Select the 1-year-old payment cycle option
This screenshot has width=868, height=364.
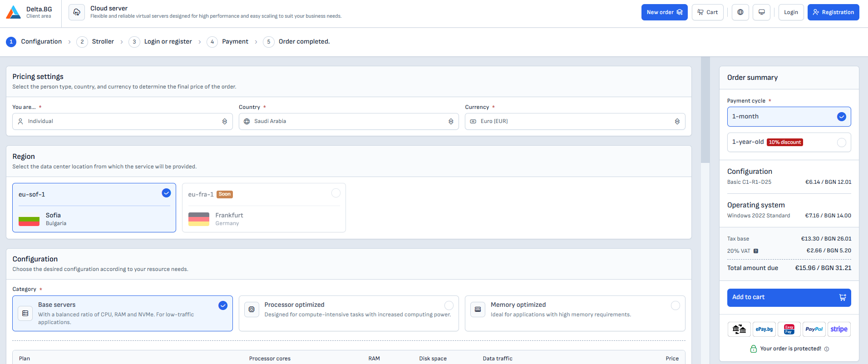(789, 143)
